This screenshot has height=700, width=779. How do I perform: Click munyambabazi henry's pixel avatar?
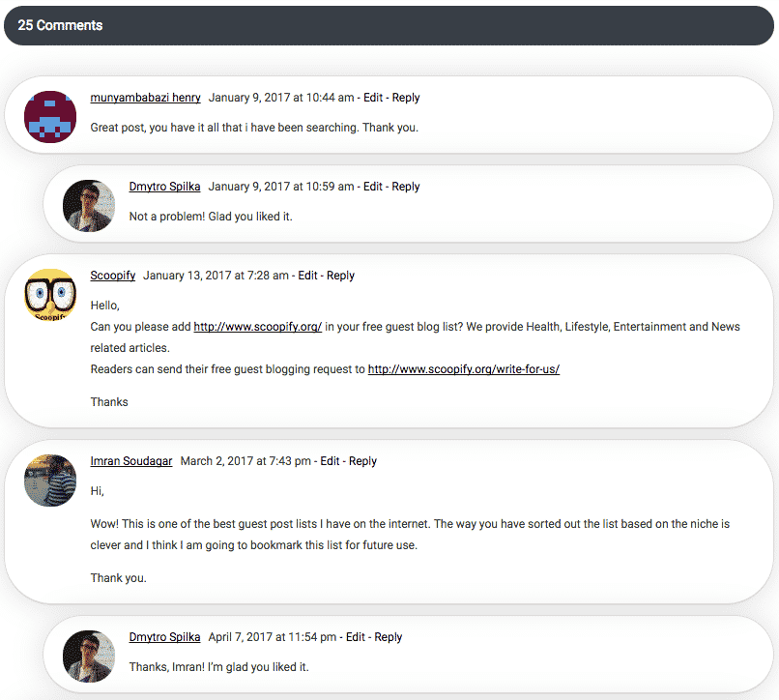(x=50, y=117)
